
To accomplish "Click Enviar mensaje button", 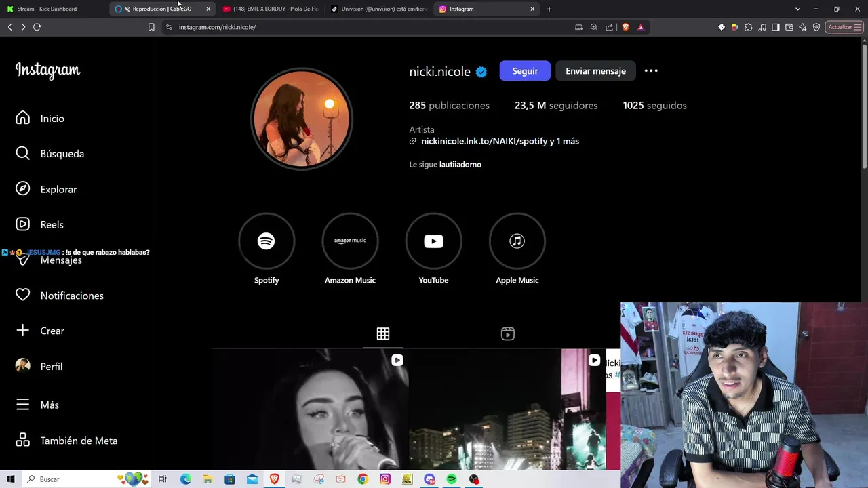I will coord(595,70).
